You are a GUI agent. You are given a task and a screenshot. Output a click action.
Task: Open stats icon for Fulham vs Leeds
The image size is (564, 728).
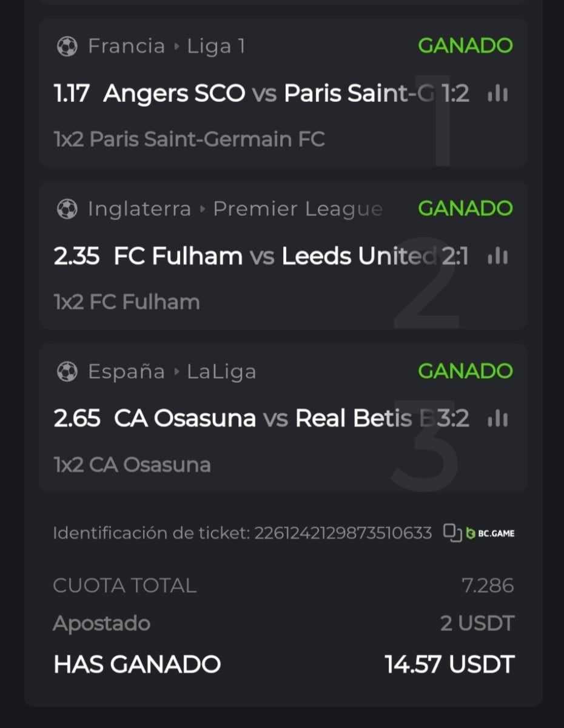497,257
